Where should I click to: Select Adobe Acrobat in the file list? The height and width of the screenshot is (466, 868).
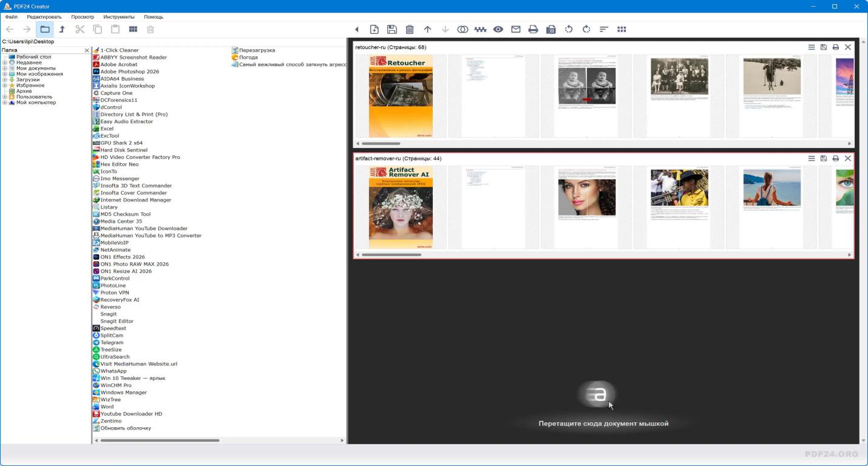pos(118,64)
